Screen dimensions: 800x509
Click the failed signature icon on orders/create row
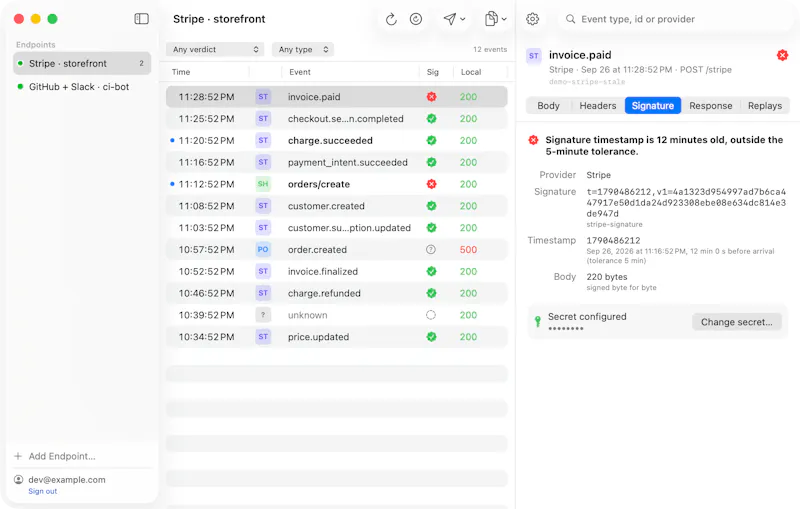pyautogui.click(x=432, y=184)
